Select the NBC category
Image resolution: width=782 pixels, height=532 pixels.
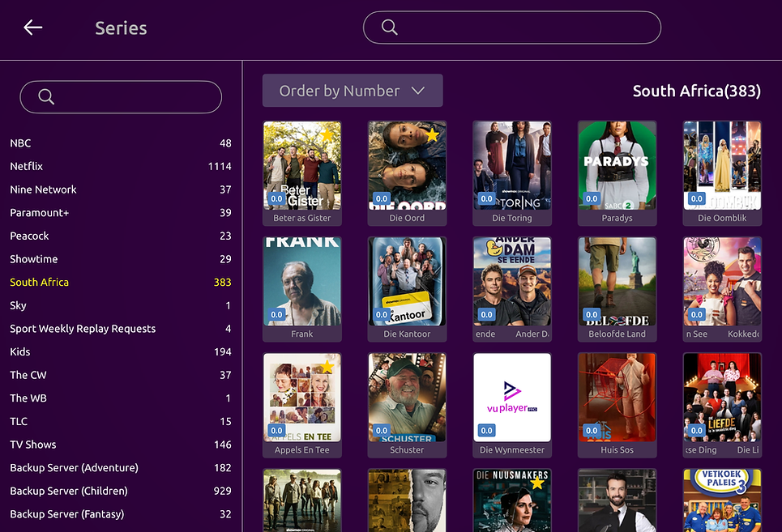(121, 143)
